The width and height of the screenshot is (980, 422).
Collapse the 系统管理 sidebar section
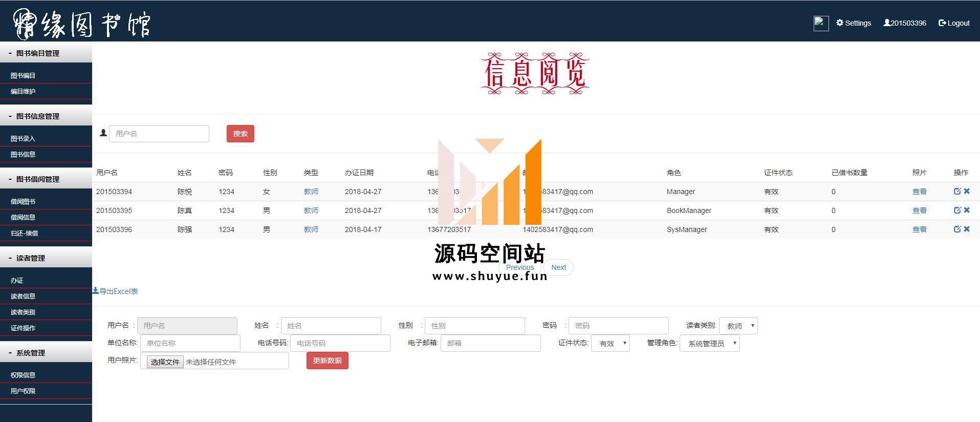30,353
